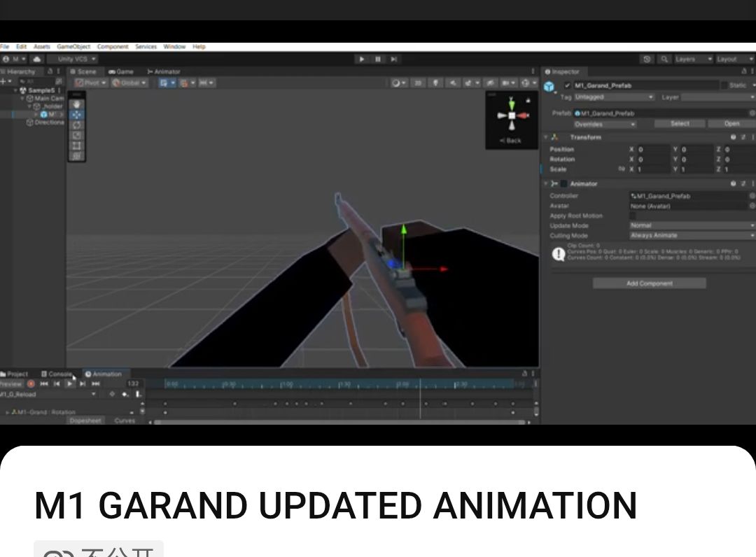The width and height of the screenshot is (756, 557).
Task: Click the Add Component button
Action: point(649,283)
